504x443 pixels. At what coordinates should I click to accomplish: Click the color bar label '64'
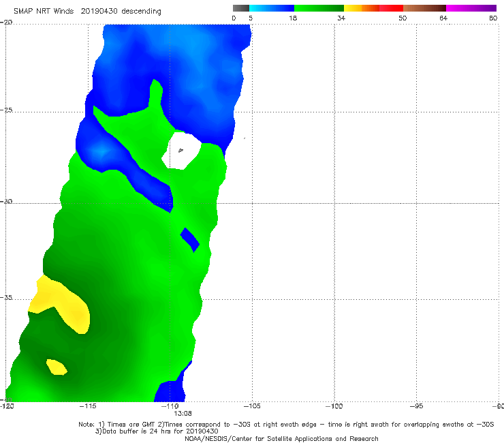click(x=443, y=18)
